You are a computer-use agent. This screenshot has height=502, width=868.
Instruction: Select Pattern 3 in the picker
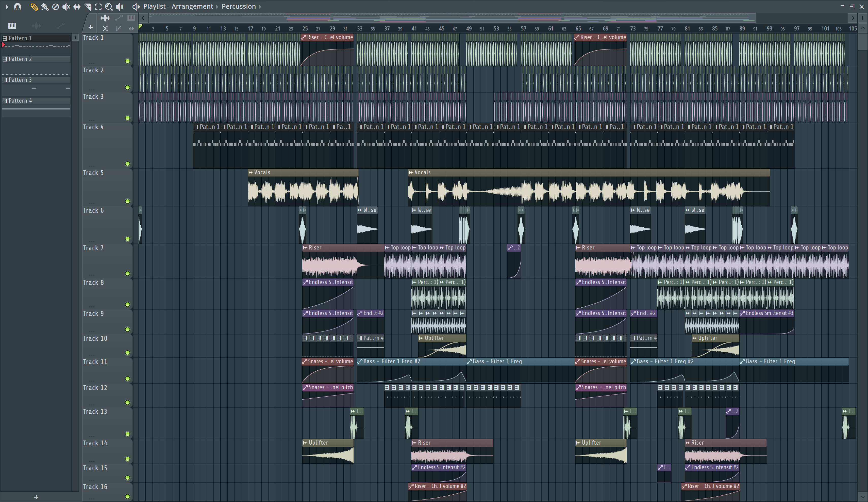pos(36,80)
